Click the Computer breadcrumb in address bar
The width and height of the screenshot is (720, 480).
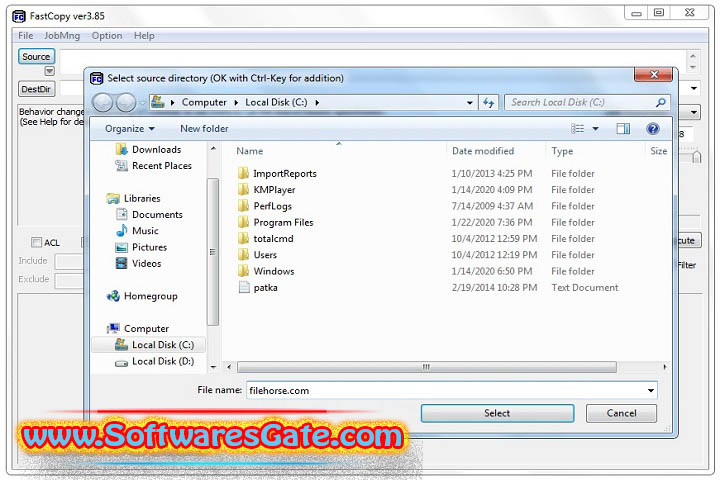(x=204, y=102)
